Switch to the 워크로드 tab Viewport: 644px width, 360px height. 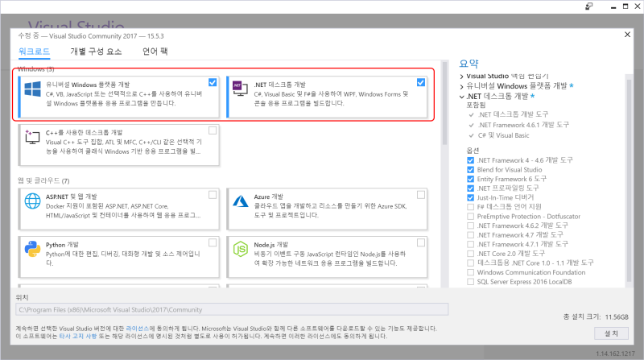point(34,52)
